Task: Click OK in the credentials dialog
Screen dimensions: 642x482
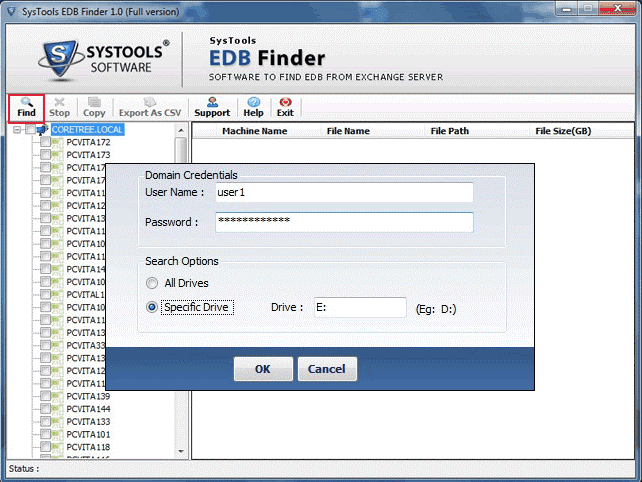Action: 263,369
